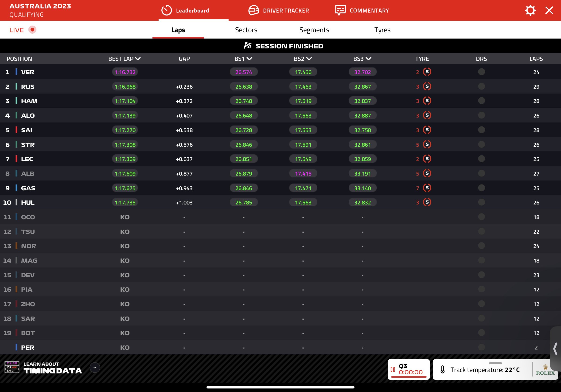Click HUL's soft tyre icon

[427, 202]
